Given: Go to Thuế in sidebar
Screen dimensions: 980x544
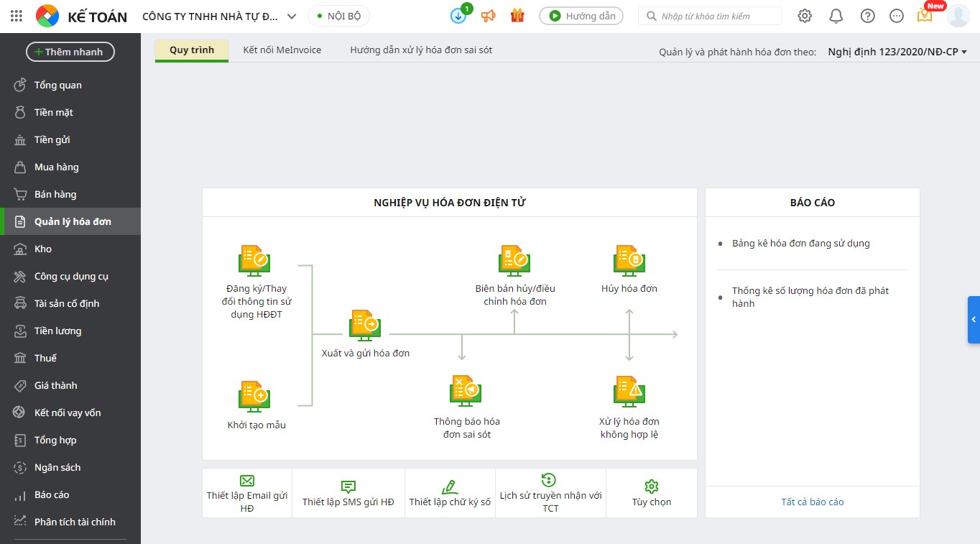Looking at the screenshot, I should (70, 358).
